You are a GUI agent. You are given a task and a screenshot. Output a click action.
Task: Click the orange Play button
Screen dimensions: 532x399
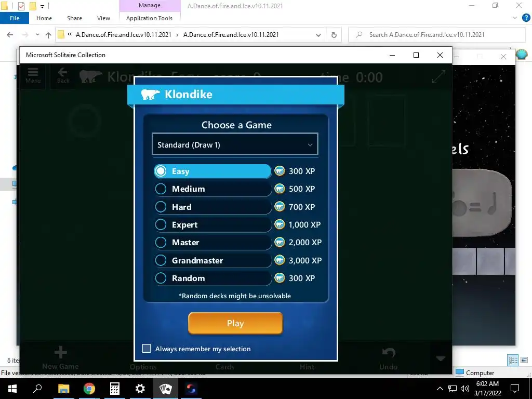tap(235, 323)
